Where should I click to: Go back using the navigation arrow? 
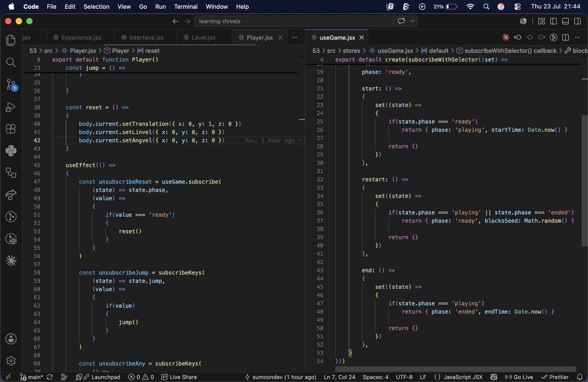click(x=175, y=21)
